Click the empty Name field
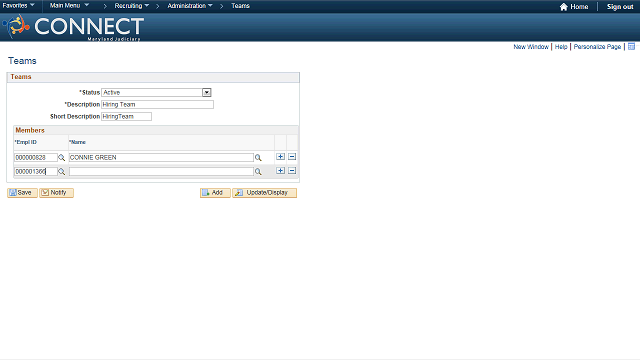This screenshot has height=360, width=640. [161, 171]
